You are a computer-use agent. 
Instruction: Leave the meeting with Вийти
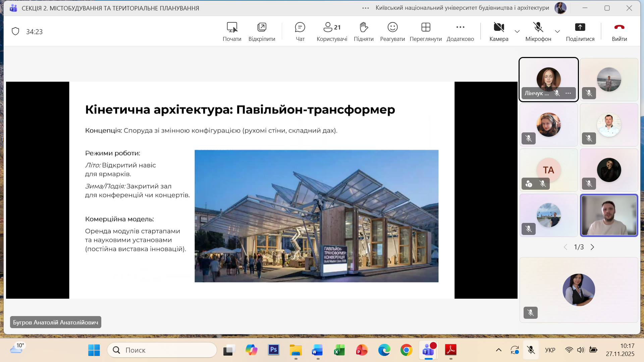[619, 32]
